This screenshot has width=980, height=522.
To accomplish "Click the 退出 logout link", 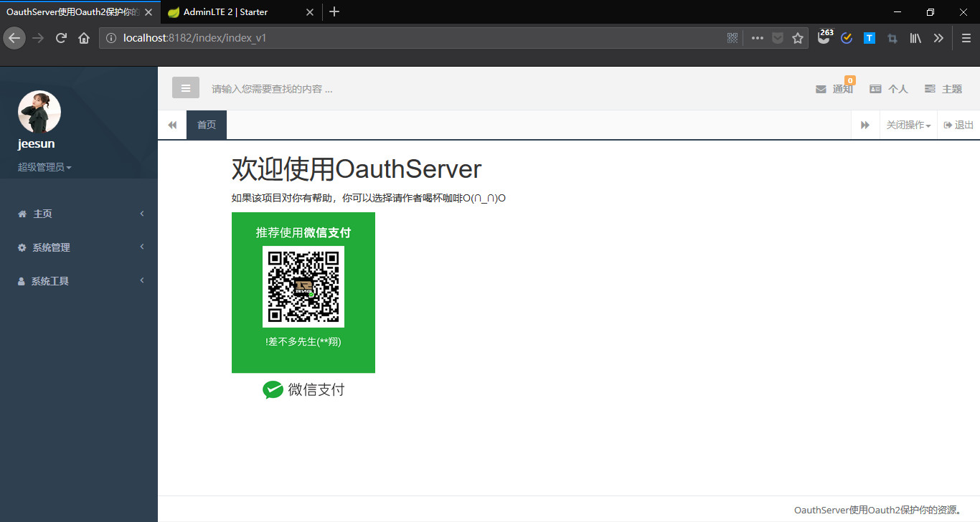I will coord(958,125).
